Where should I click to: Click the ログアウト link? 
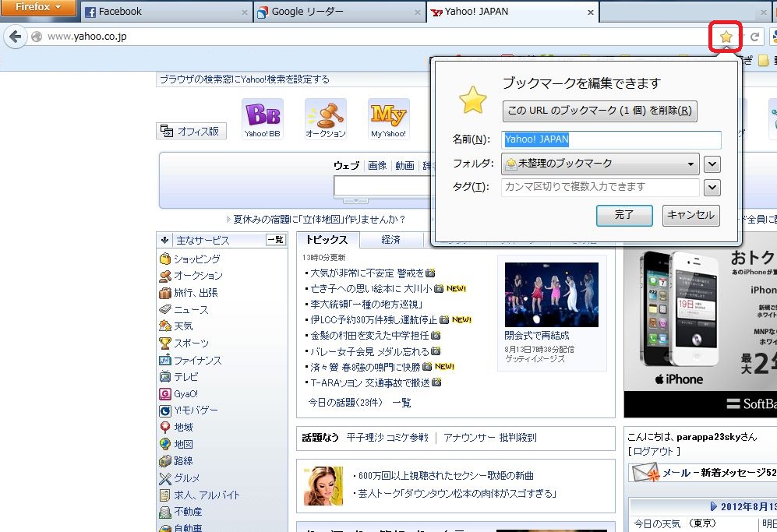(654, 451)
